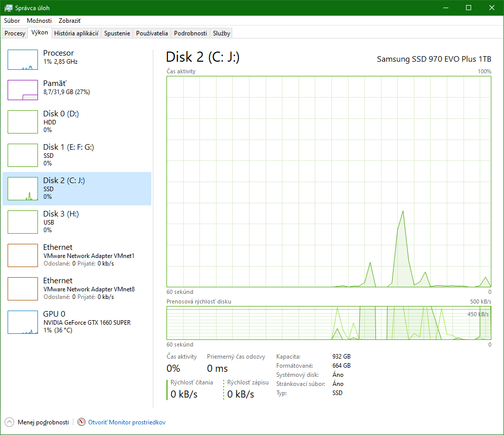Close the Správca úloh window
The width and height of the screenshot is (504, 435).
pyautogui.click(x=492, y=8)
